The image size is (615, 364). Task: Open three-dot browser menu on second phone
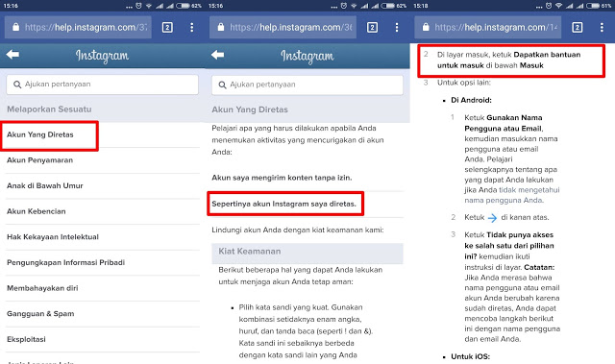pyautogui.click(x=397, y=27)
